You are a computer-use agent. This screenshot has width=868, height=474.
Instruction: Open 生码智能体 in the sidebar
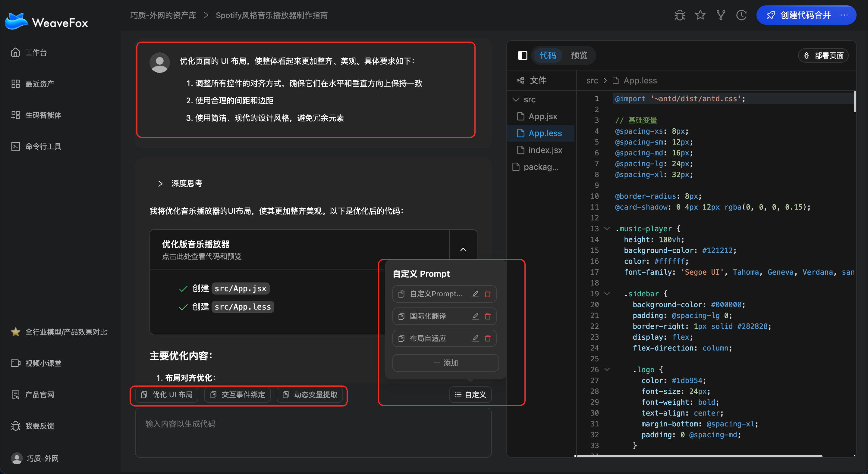point(43,115)
